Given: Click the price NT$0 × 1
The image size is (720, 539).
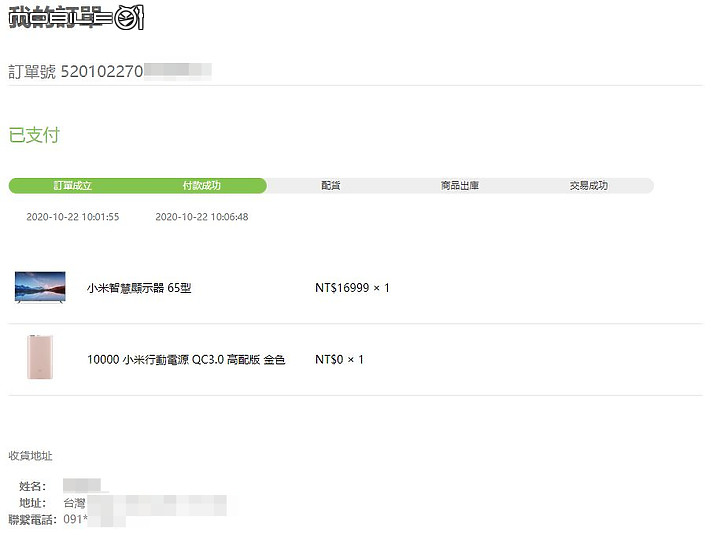Looking at the screenshot, I should click(339, 359).
